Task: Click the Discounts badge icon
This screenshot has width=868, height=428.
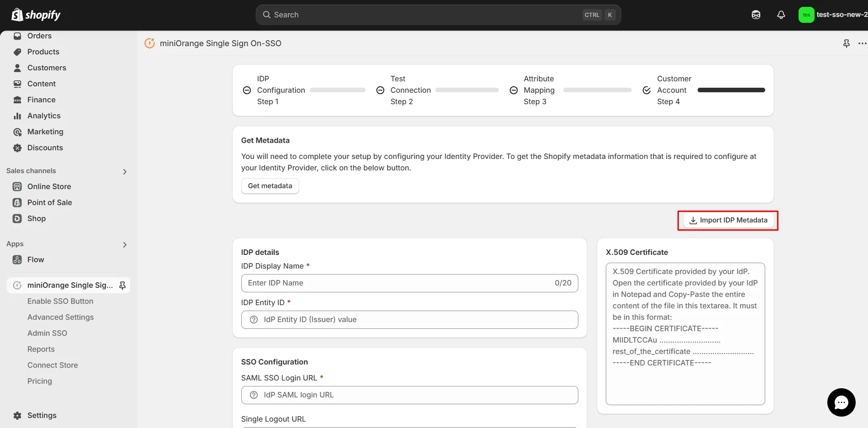Action: [17, 148]
